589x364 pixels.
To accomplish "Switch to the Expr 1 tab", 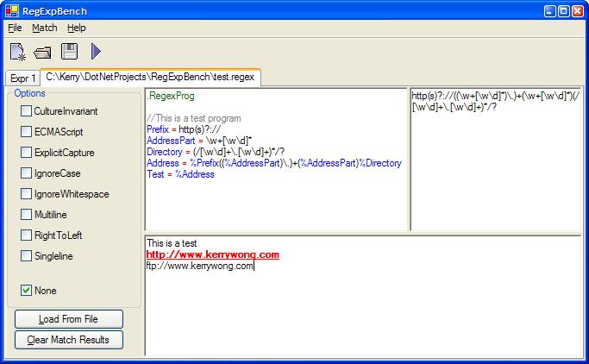I will pos(23,78).
